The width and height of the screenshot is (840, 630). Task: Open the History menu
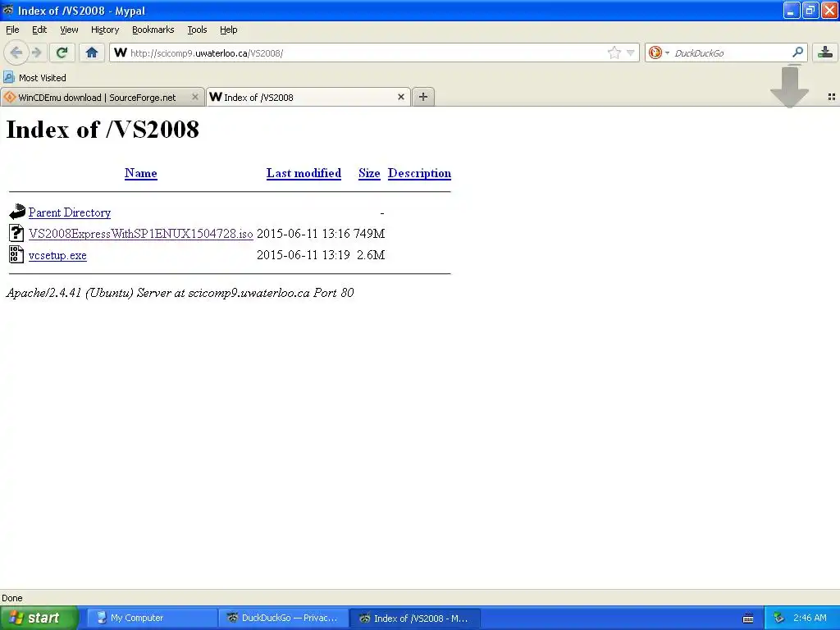click(104, 30)
